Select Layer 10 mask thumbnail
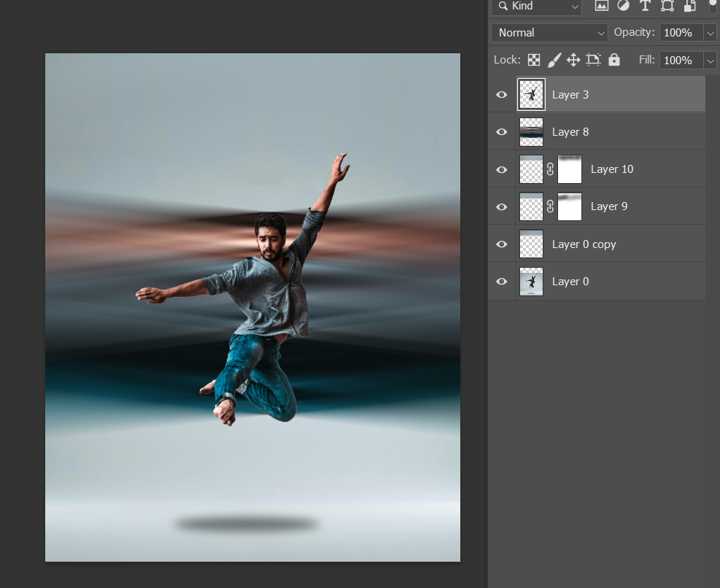Image resolution: width=720 pixels, height=588 pixels. coord(570,169)
